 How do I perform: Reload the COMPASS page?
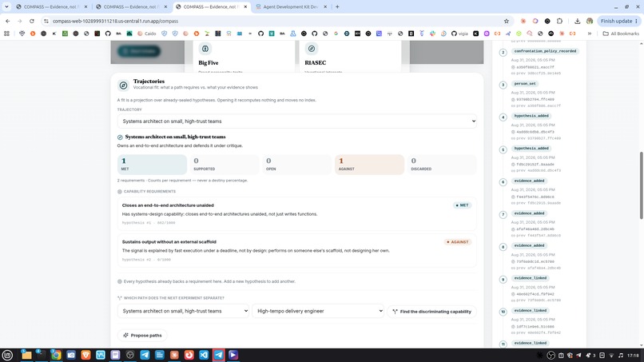tap(32, 21)
